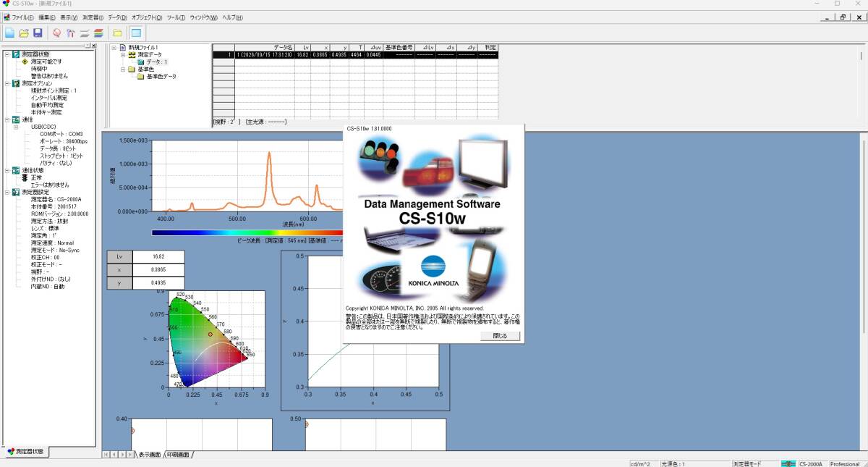Screen dimensions: 868x467
Task: Open the ツール(T) menu
Action: [x=176, y=17]
